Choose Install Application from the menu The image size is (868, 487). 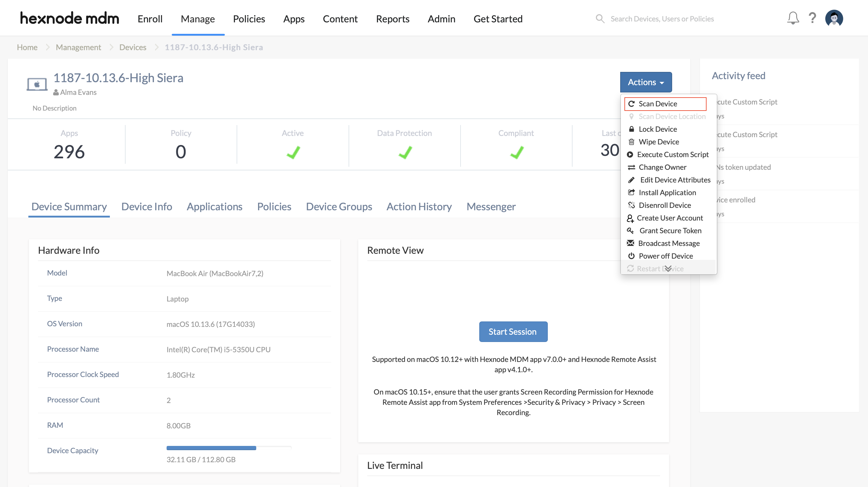667,192
